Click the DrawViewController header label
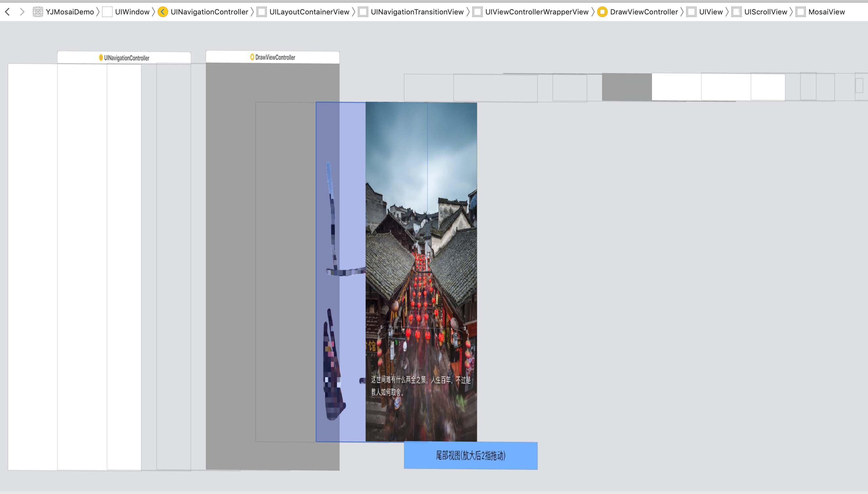The height and width of the screenshot is (494, 868). (x=275, y=57)
